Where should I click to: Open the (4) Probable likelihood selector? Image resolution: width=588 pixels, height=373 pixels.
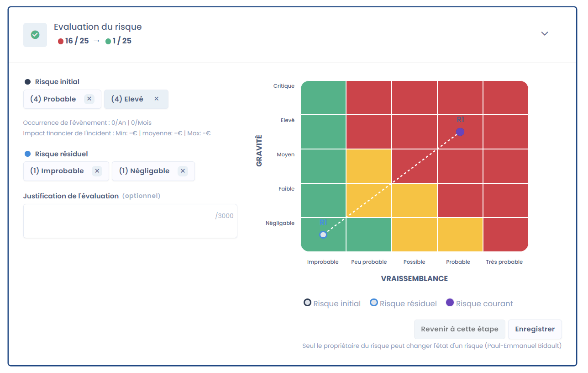point(62,99)
